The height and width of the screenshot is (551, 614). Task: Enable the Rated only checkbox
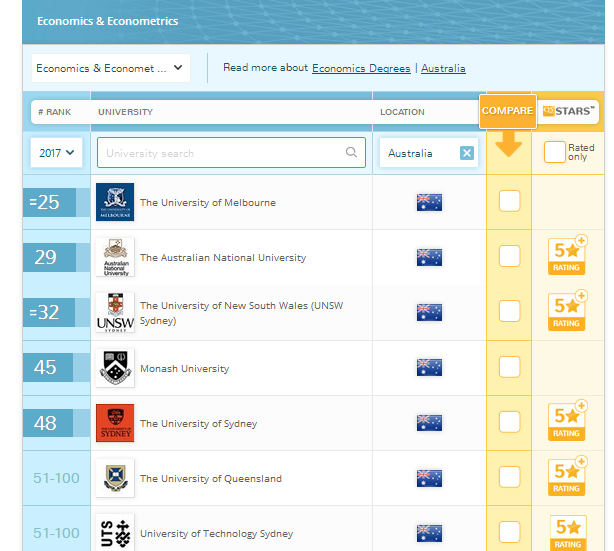554,152
